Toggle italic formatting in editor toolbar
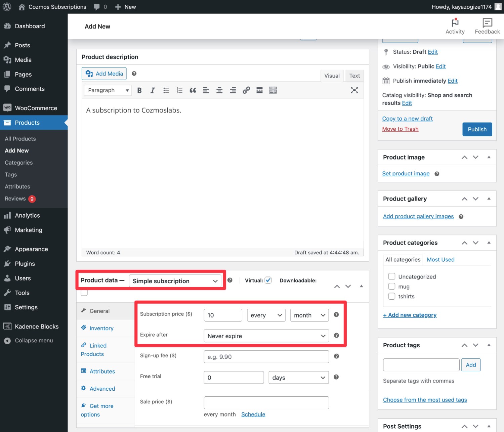 coord(153,90)
